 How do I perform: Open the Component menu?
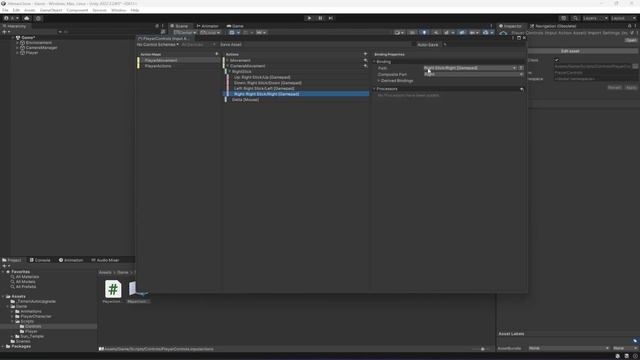coord(77,10)
